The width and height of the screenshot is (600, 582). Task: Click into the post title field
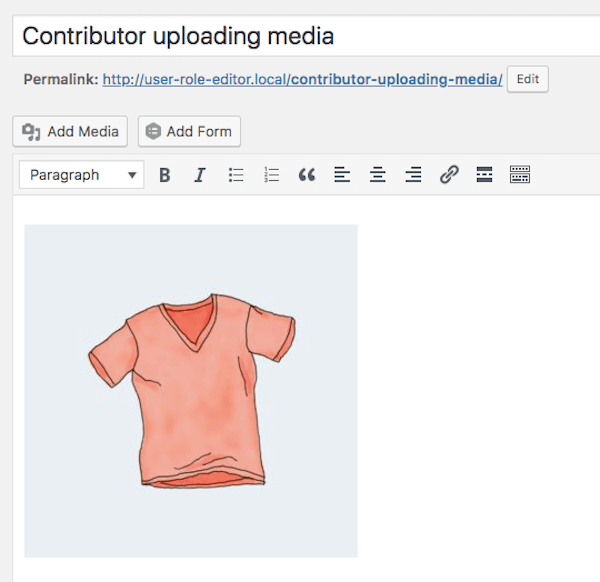[306, 36]
